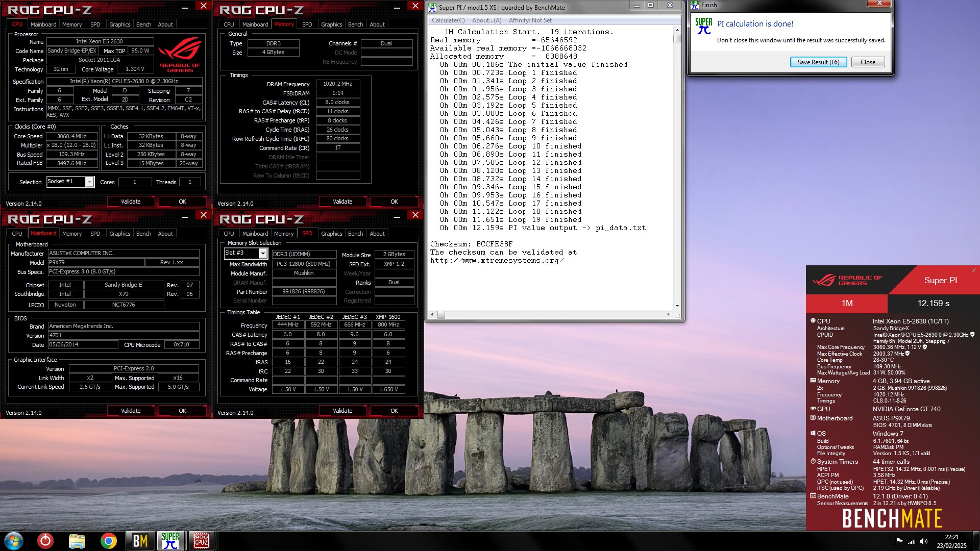Click Super PI horizontal scrollbar thumb
Viewport: 980px width, 551px height.
pos(441,314)
